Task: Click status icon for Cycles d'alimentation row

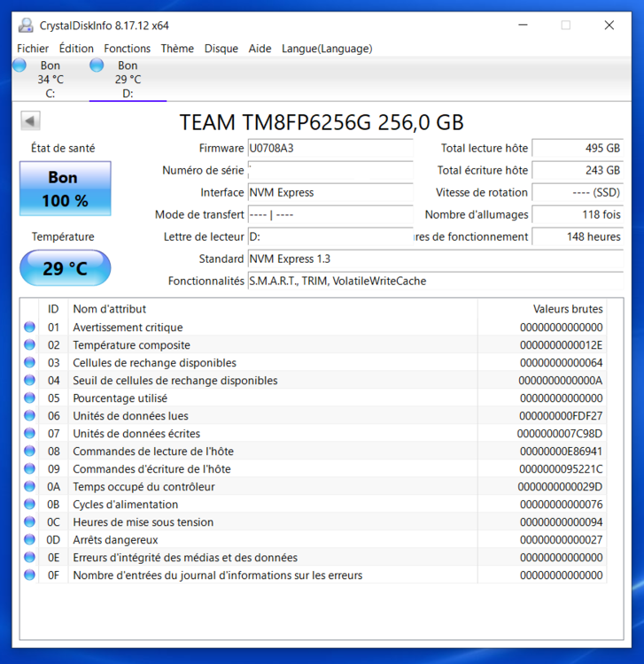Action: point(29,505)
